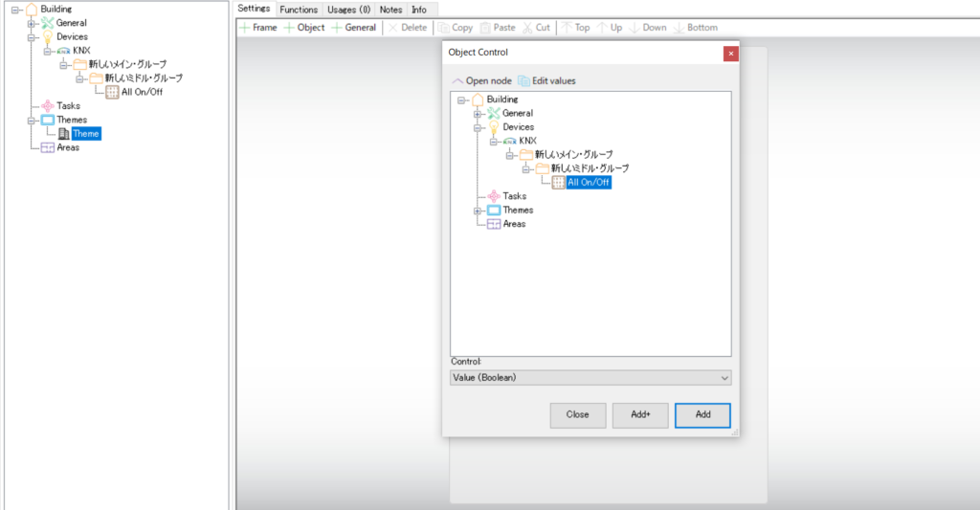
Task: Expand the General node in dialog tree
Action: pyautogui.click(x=479, y=113)
